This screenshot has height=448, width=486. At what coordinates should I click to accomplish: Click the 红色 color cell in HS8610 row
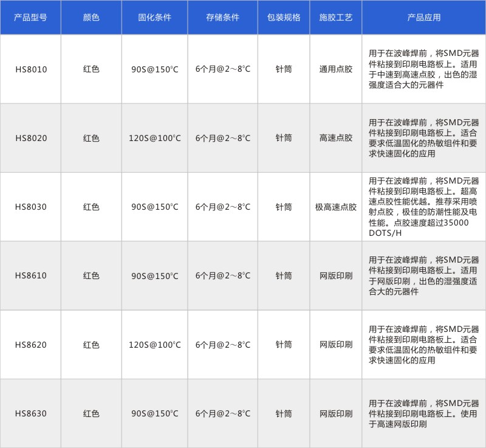[x=91, y=275]
